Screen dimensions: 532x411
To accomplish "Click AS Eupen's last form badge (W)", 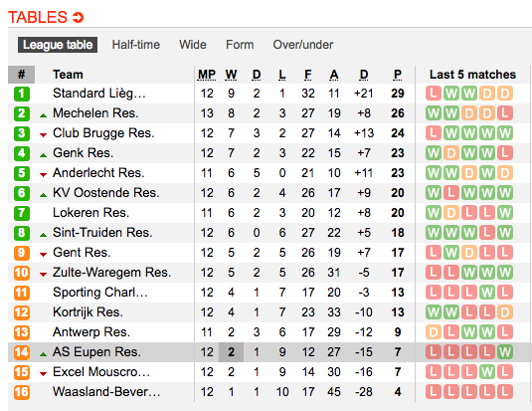I will click(505, 352).
